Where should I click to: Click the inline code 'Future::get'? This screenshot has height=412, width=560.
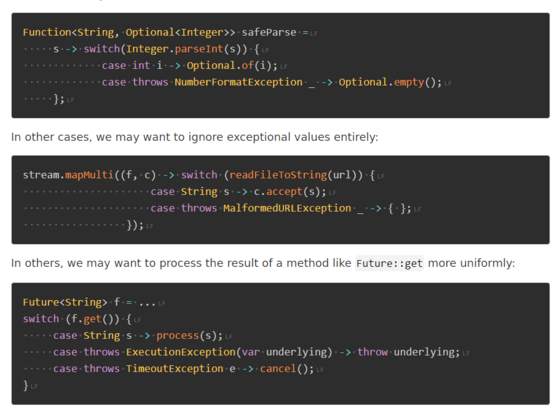pyautogui.click(x=389, y=263)
